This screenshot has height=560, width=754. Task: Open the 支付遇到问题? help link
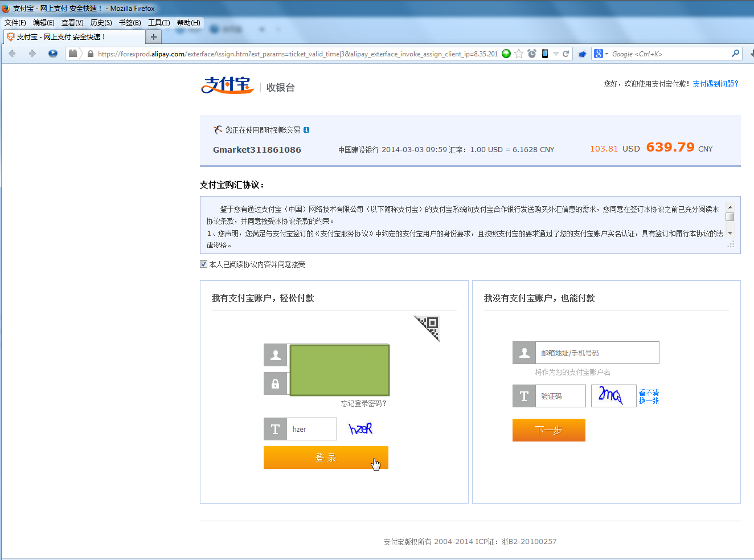(x=715, y=84)
